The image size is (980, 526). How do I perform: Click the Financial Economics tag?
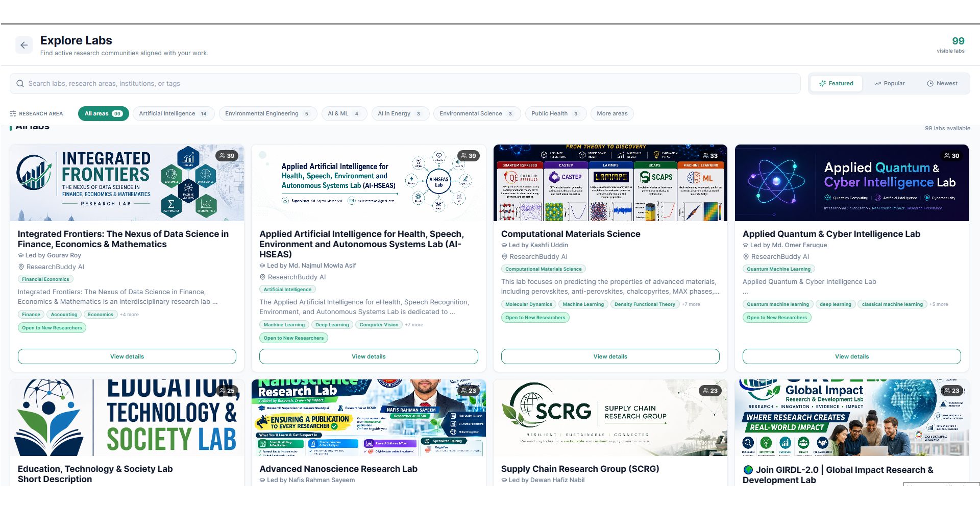pos(45,279)
